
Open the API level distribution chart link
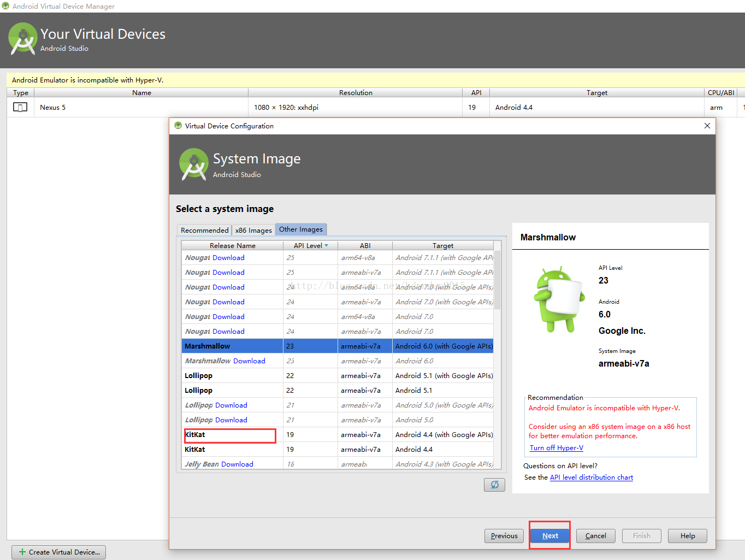[x=592, y=477]
